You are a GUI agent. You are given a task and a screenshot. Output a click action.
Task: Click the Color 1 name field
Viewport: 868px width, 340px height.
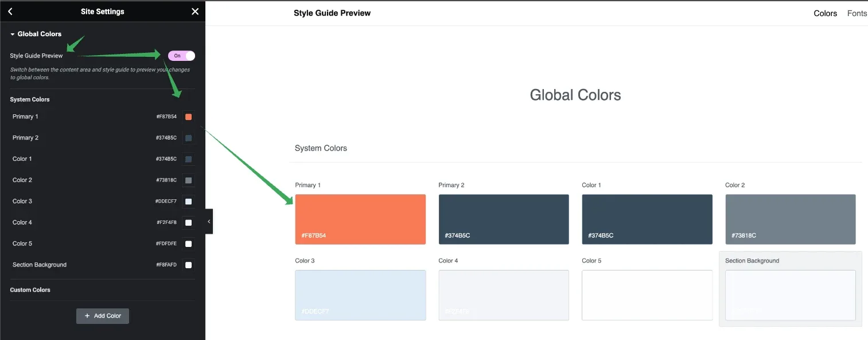pos(22,159)
